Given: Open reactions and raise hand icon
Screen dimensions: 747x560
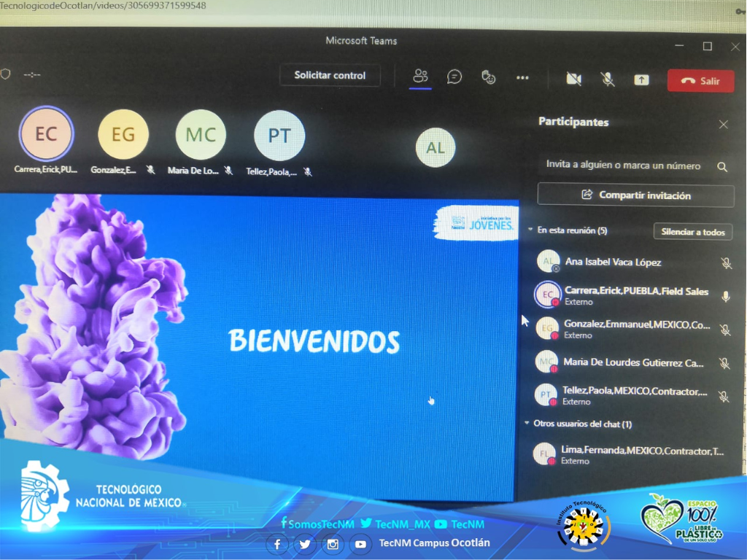Looking at the screenshot, I should pos(488,77).
